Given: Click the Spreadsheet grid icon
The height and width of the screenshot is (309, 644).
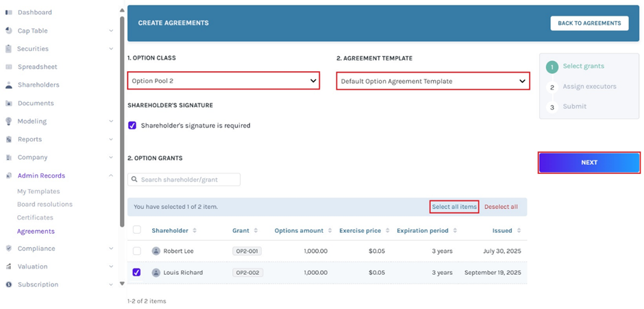Looking at the screenshot, I should [x=9, y=67].
